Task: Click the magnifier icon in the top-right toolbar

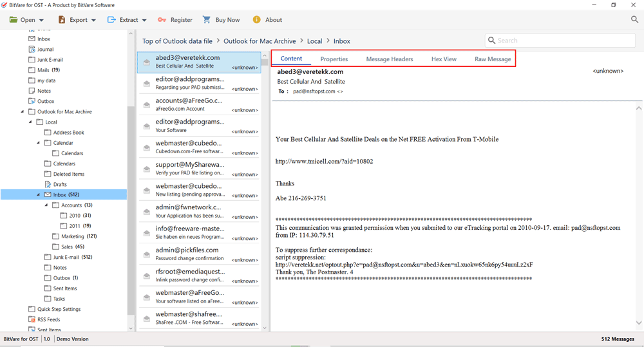Action: coord(634,20)
